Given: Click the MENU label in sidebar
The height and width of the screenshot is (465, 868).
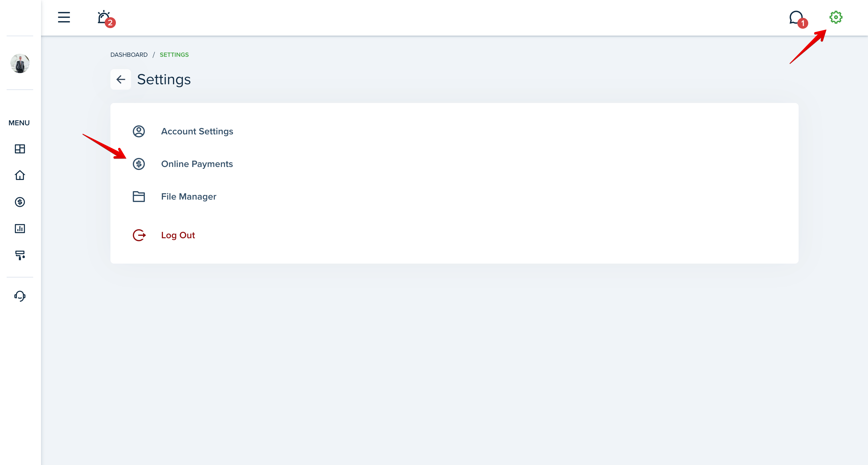Looking at the screenshot, I should point(19,123).
